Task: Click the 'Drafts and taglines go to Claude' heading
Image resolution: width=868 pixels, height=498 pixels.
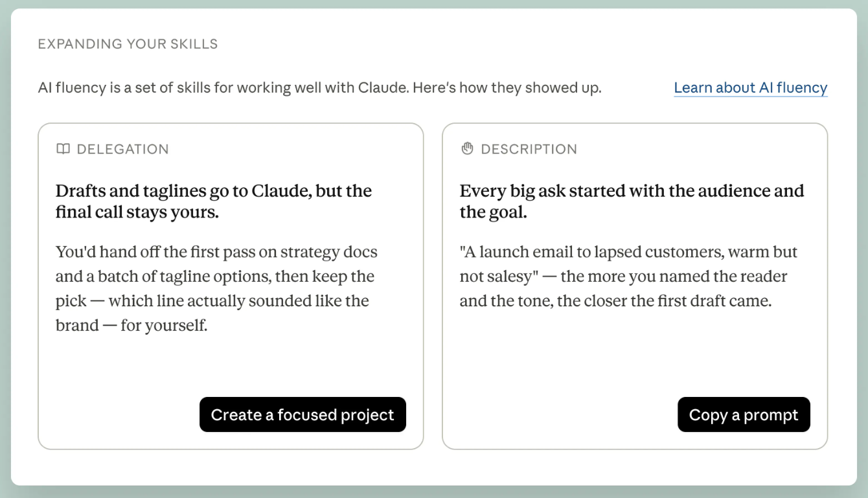Action: (214, 201)
